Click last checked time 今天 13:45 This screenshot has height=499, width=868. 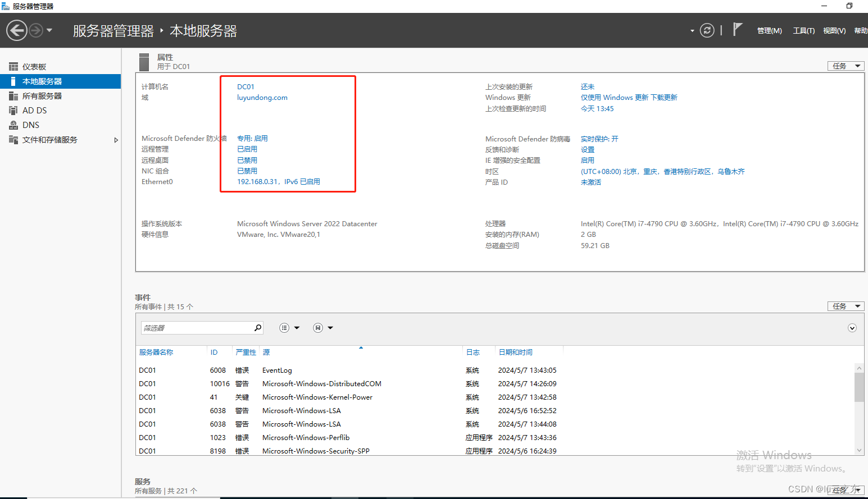597,109
